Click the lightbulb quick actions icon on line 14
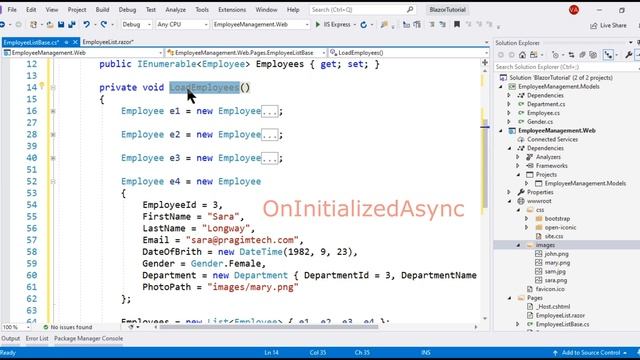Image resolution: width=640 pixels, height=360 pixels. (x=42, y=86)
